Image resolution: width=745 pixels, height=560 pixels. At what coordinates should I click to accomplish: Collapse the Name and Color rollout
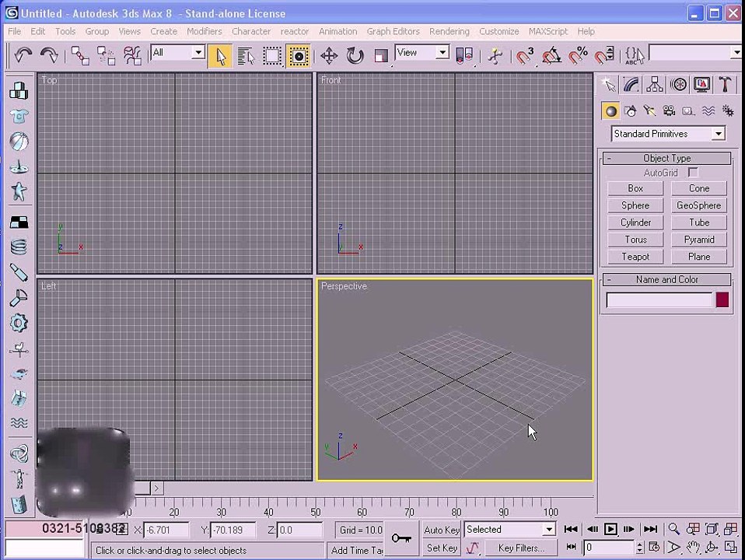[666, 279]
